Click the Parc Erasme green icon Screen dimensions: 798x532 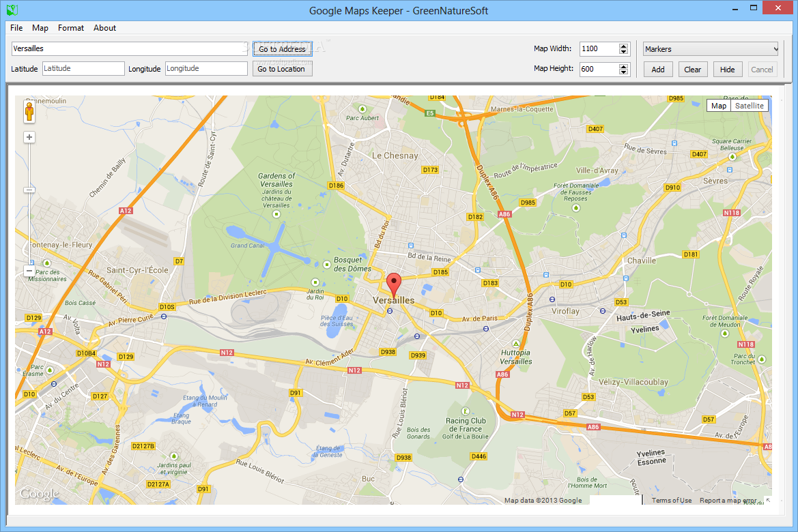[x=50, y=370]
